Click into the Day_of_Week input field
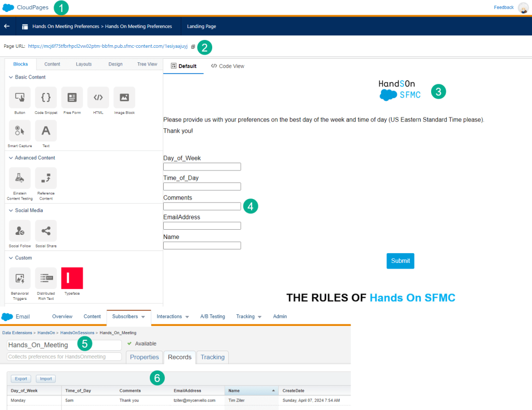Screen dimensions: 532x410 pyautogui.click(x=202, y=167)
